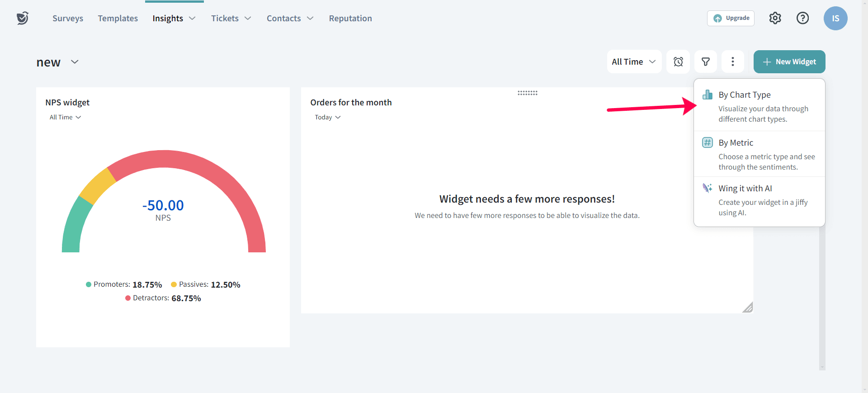The height and width of the screenshot is (393, 868).
Task: Toggle Promoters legend item in NPS chart
Action: point(124,284)
